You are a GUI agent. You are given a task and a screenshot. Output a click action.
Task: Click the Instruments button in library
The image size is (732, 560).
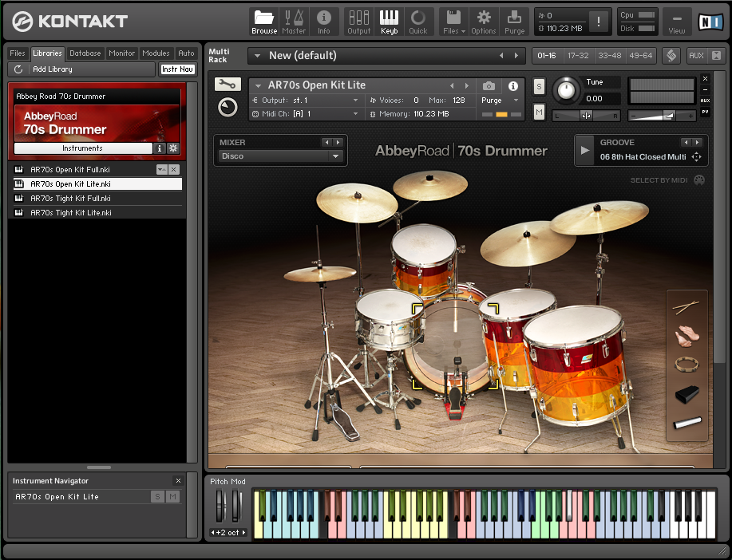click(83, 148)
